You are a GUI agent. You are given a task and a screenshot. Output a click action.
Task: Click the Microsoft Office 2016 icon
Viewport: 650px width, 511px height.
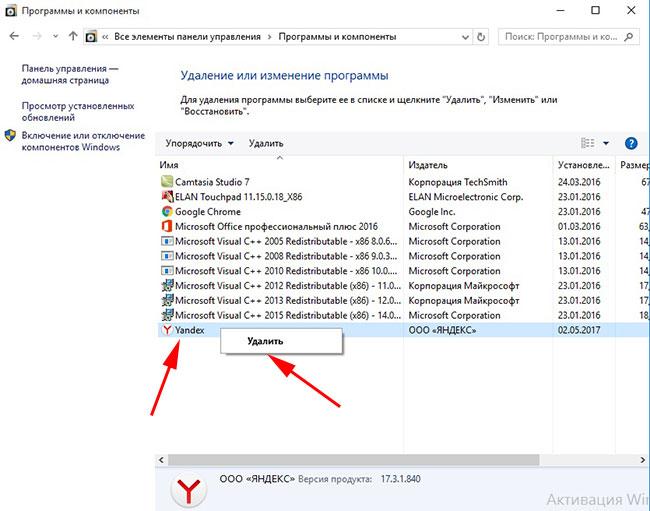click(x=167, y=227)
